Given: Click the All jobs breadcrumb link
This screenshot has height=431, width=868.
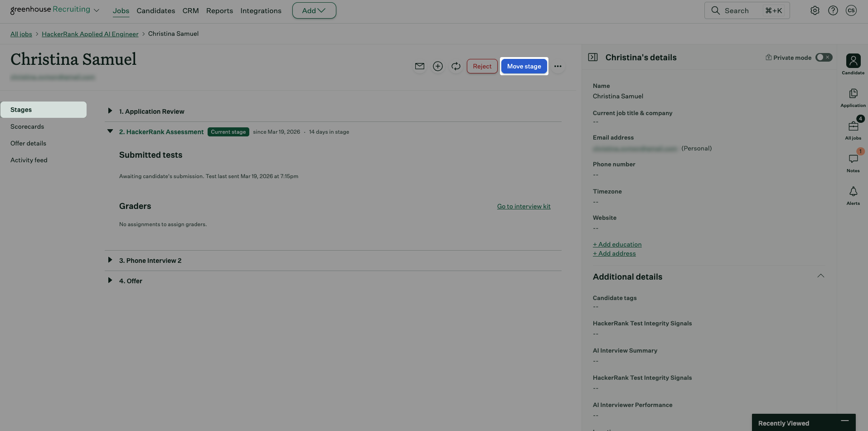Looking at the screenshot, I should coord(21,34).
